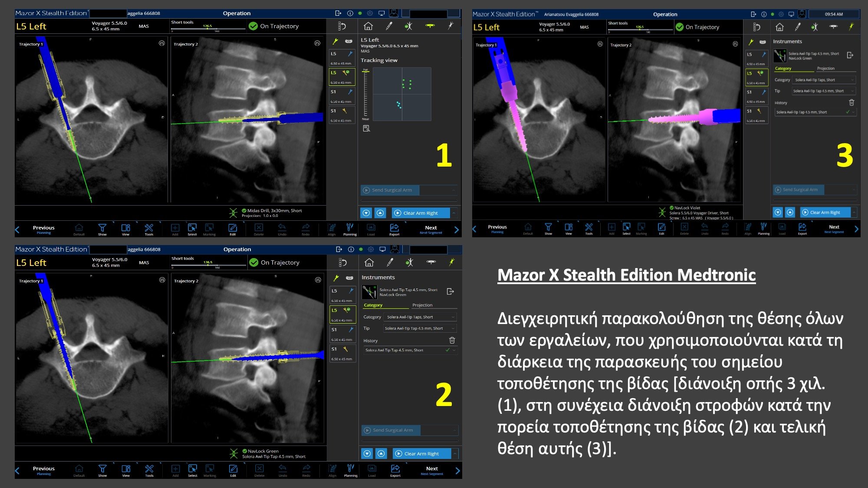This screenshot has height=488, width=868.
Task: Open Trajectory 2 image settings icon, screenshot 2
Action: coord(318,280)
